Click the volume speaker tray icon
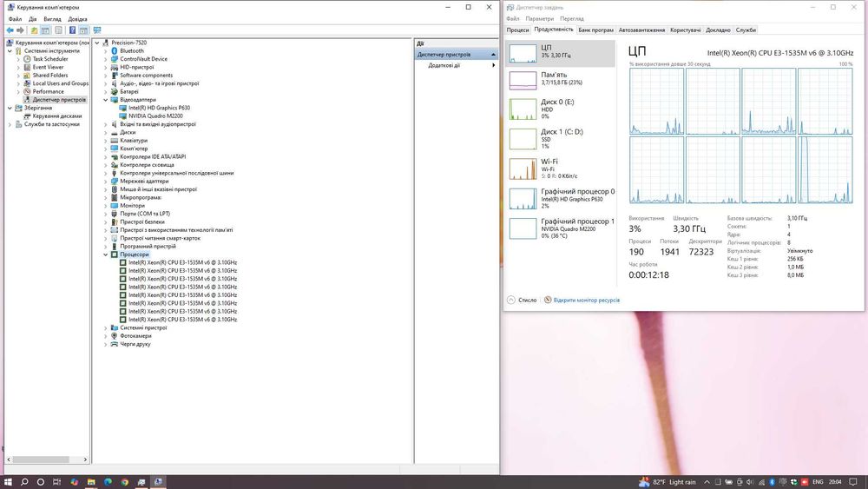Viewport: 868px width, 489px height. point(750,482)
